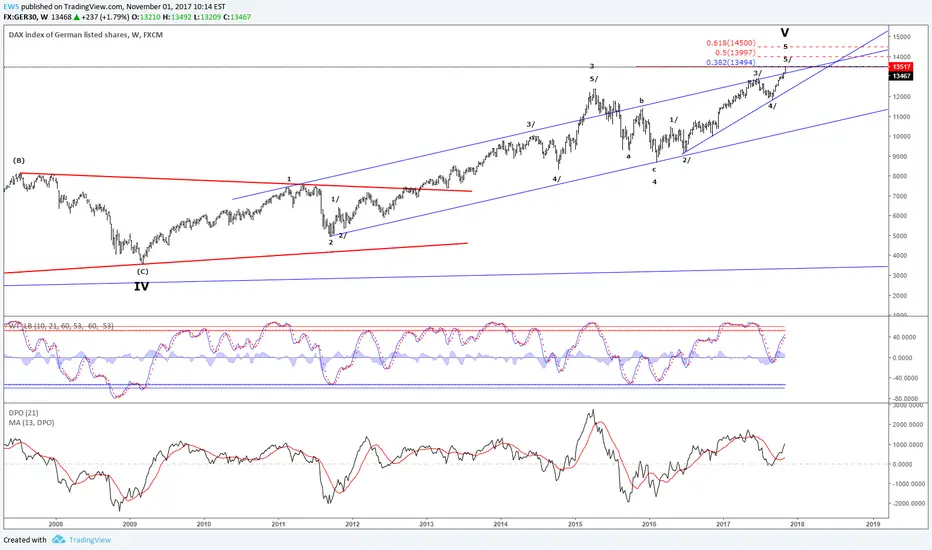Image resolution: width=932 pixels, height=550 pixels.
Task: Click the O:13210 open value
Action: point(146,17)
